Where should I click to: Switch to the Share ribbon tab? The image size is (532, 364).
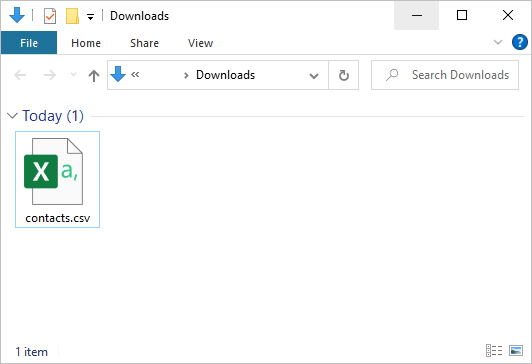coord(144,43)
